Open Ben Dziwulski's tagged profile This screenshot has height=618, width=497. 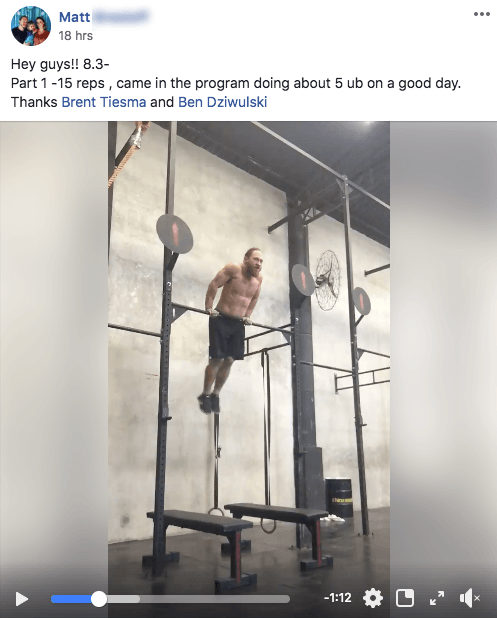tap(223, 102)
